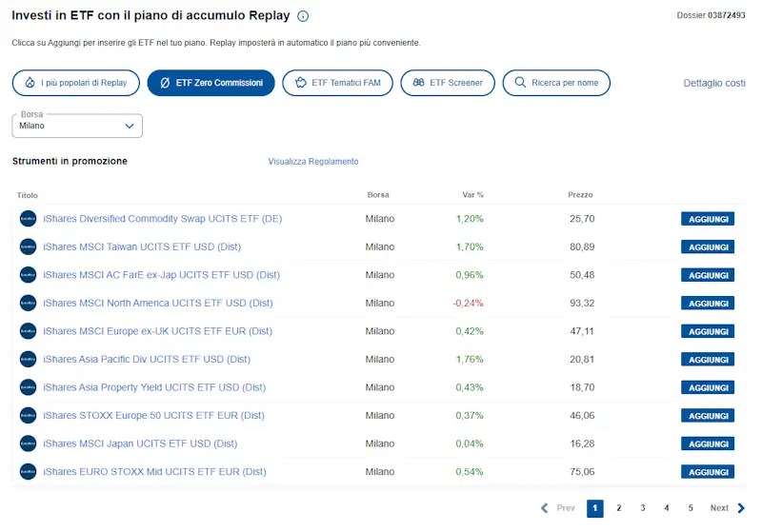Go to next page using the right arrow icon
The height and width of the screenshot is (532, 762).
(x=742, y=508)
